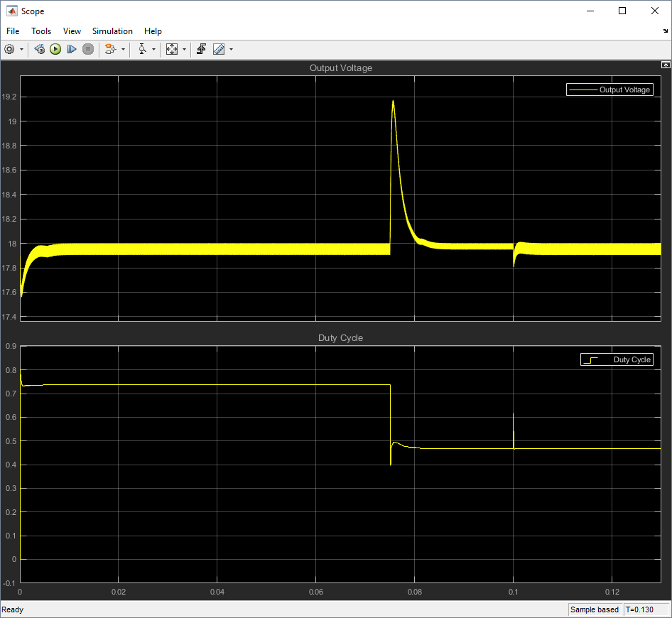The width and height of the screenshot is (672, 618).
Task: Open the Configuration Properties gear icon
Action: click(x=9, y=49)
